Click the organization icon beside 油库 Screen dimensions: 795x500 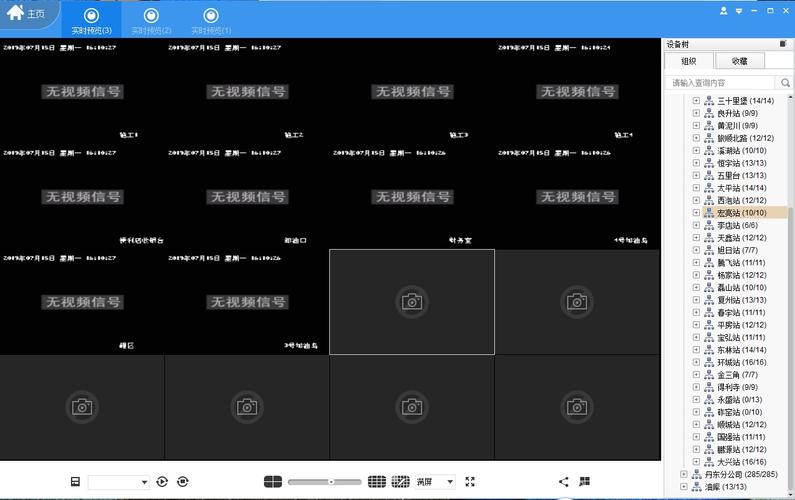click(697, 486)
